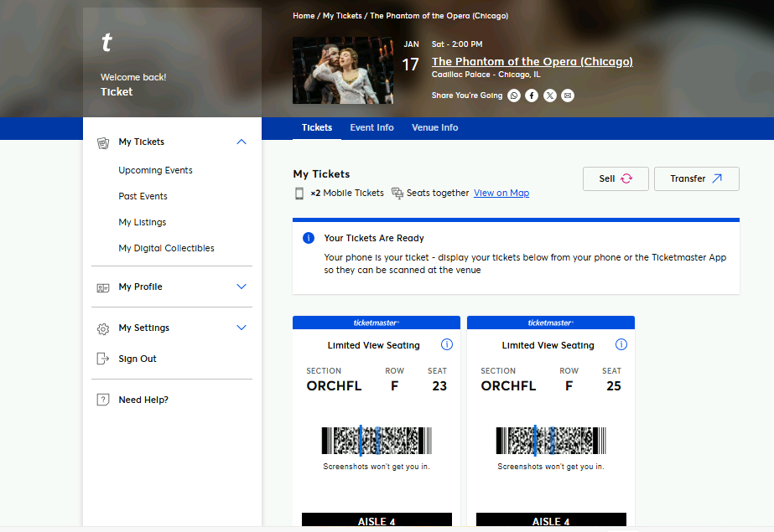Expand the My Settings section chevron
The height and width of the screenshot is (532, 774).
(242, 328)
